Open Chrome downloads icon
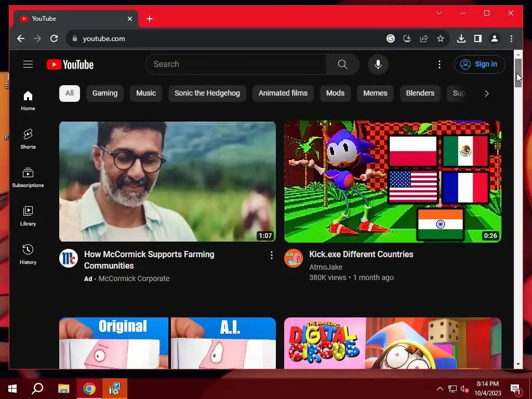 (461, 38)
